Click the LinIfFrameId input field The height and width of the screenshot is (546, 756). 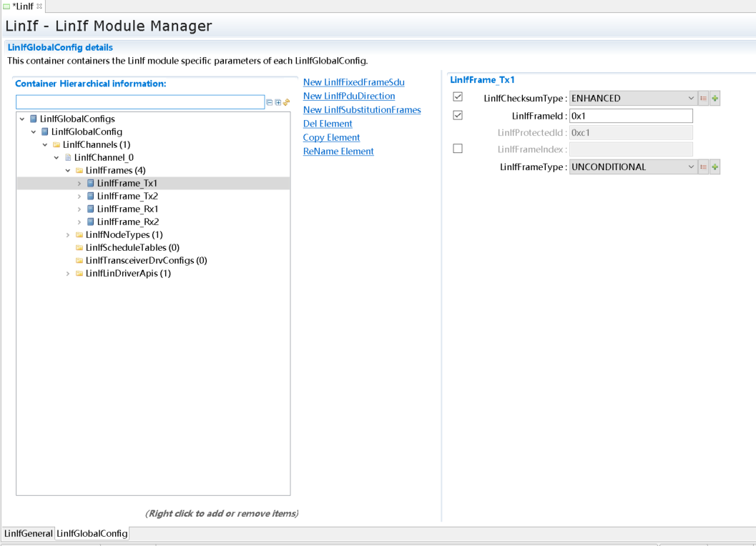[x=630, y=116]
